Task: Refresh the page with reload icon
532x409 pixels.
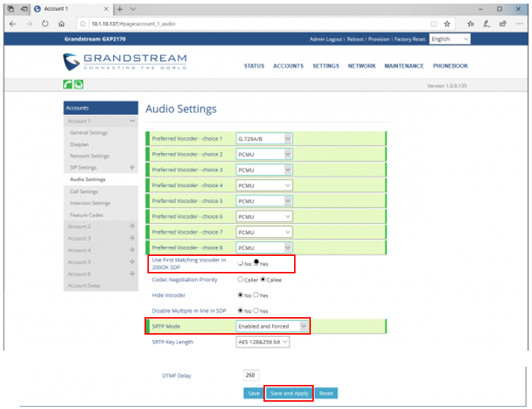Action: pyautogui.click(x=45, y=24)
